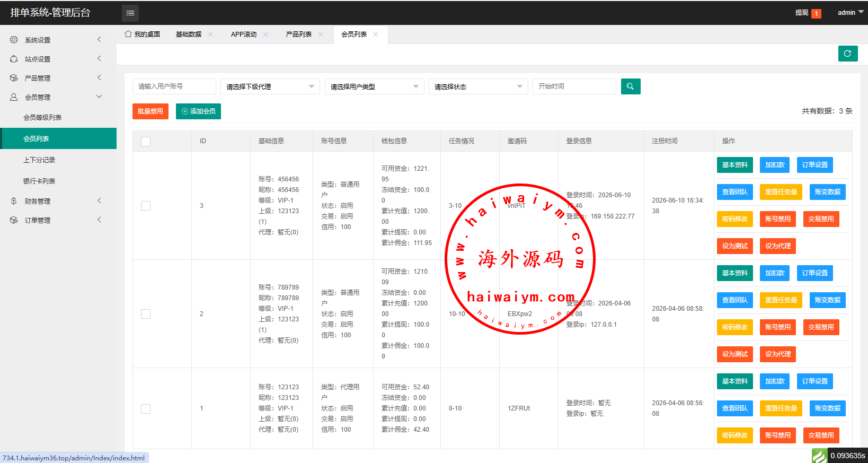Viewport: 868px width, 463px height.
Task: Click the green refresh icon button
Action: [x=848, y=54]
